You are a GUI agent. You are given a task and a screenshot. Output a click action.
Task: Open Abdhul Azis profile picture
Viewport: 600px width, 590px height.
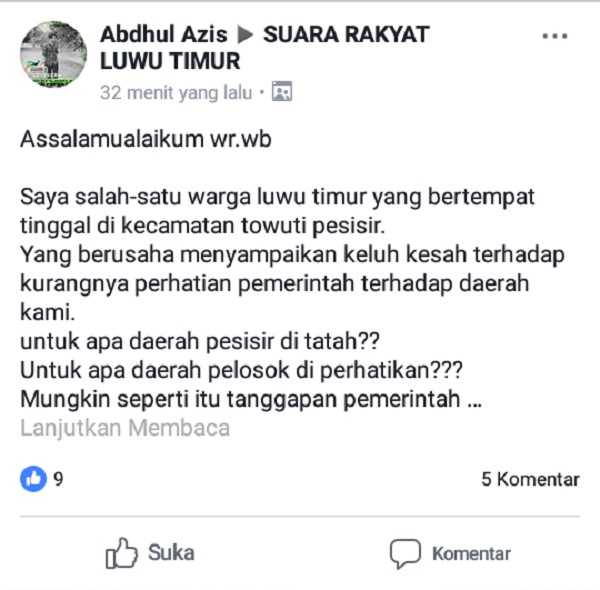click(53, 54)
